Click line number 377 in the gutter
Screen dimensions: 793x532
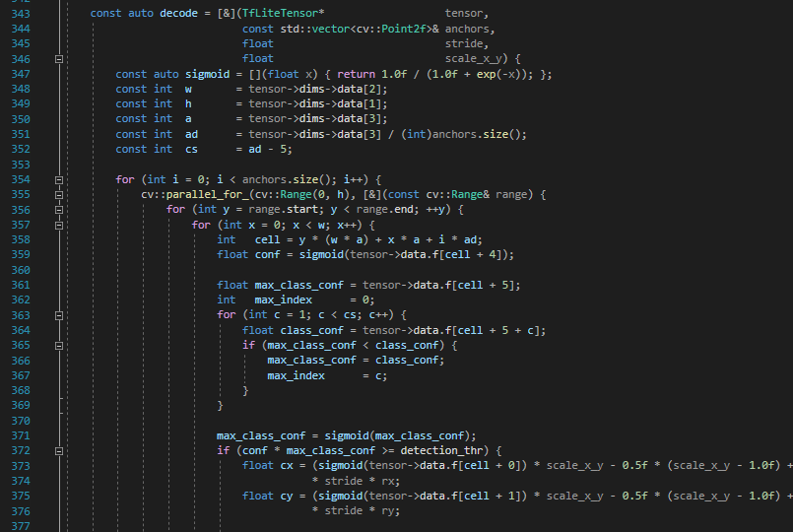tap(21, 526)
